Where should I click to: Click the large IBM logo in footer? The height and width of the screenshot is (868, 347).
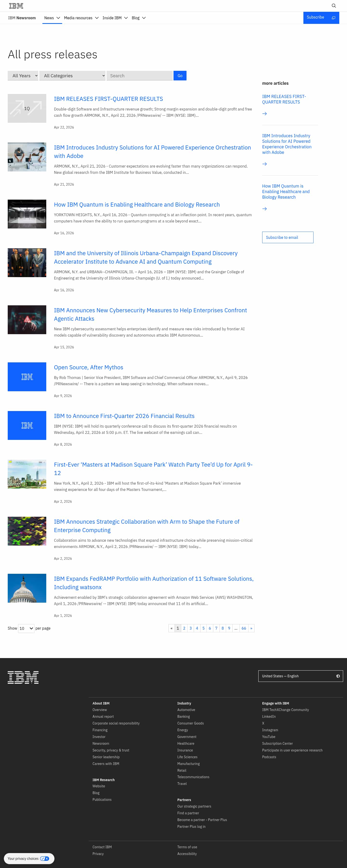23,677
